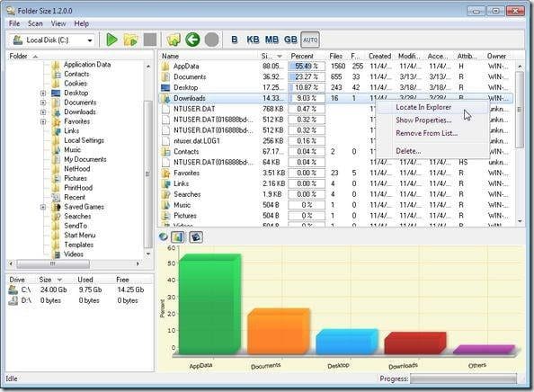Click the scan progress bar

click(x=463, y=379)
